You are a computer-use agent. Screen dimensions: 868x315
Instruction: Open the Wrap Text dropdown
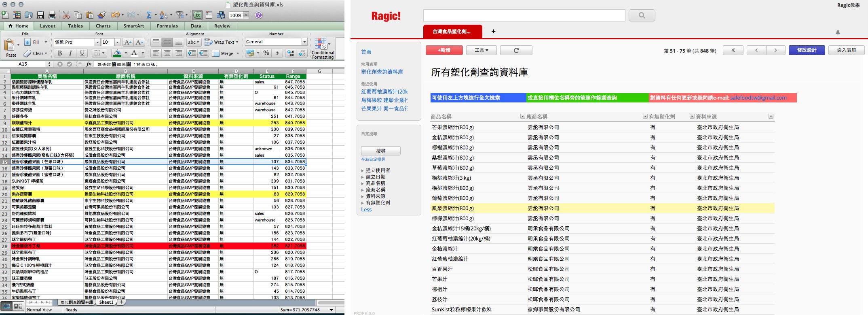pos(237,42)
